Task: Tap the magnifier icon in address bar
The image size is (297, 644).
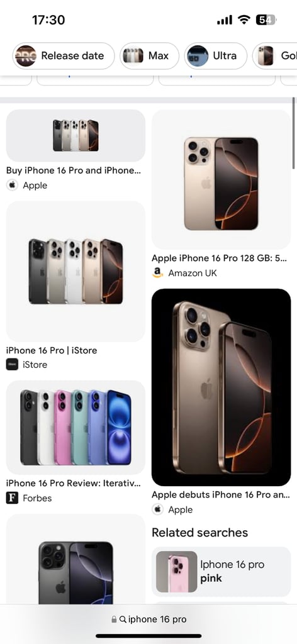Action: [123, 619]
